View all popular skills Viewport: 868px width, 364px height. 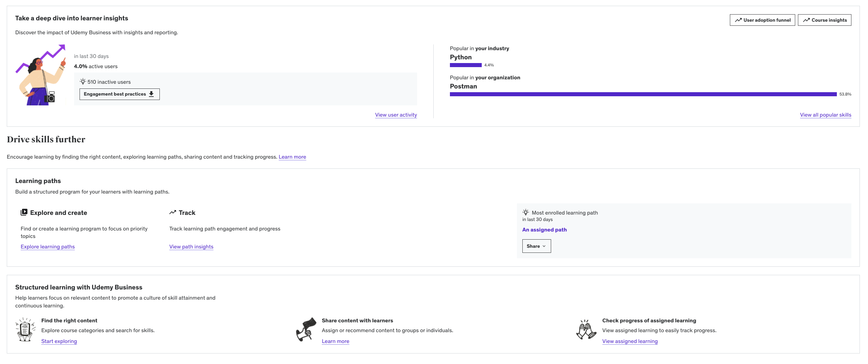[x=825, y=115]
